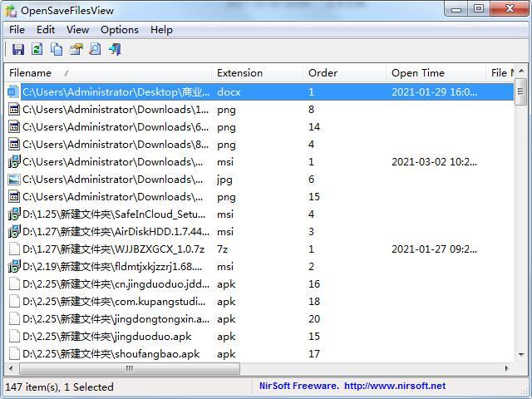Sort by the Extension column header

click(x=258, y=73)
